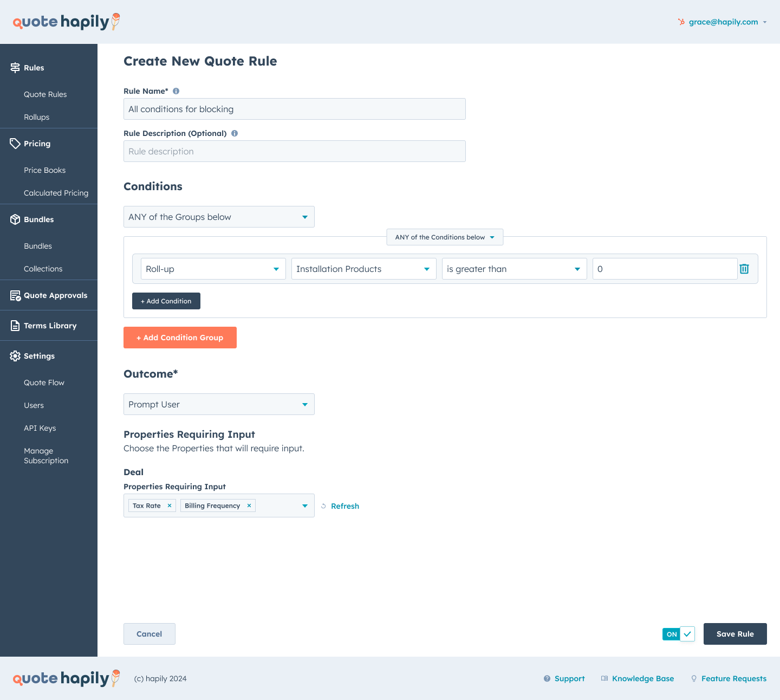Viewport: 780px width, 700px height.
Task: Open Settings via the gear icon
Action: click(15, 356)
